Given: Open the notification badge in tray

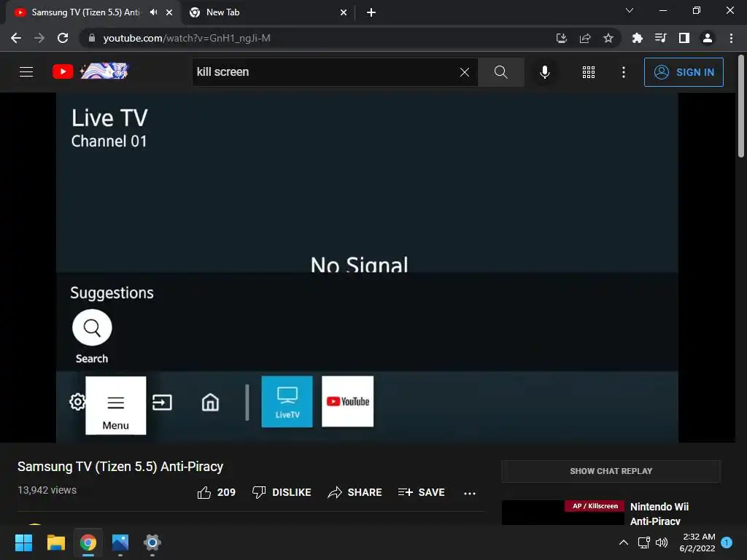Looking at the screenshot, I should click(727, 542).
